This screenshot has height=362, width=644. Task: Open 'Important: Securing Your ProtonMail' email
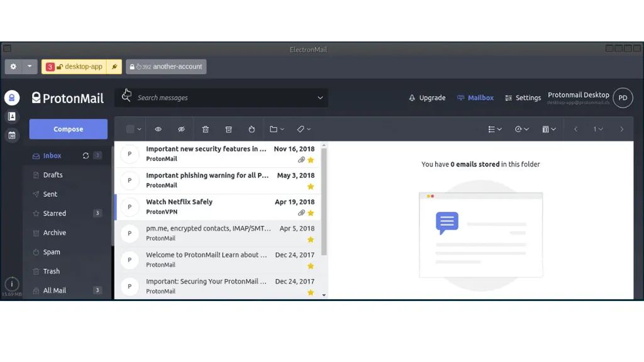(218, 287)
